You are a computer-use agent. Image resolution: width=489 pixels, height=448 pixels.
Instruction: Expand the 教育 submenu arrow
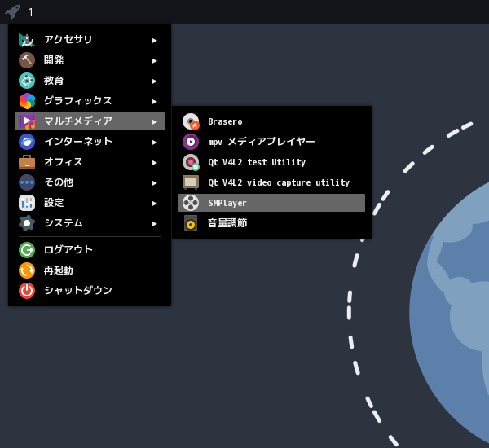[x=154, y=81]
